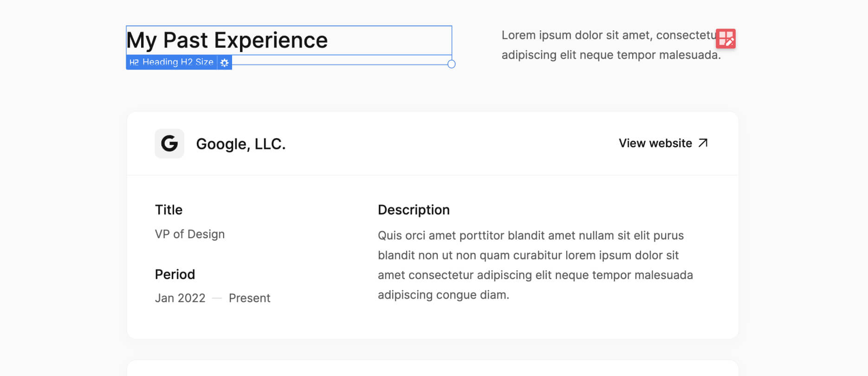
Task: Click the red section edit icon
Action: pos(726,39)
